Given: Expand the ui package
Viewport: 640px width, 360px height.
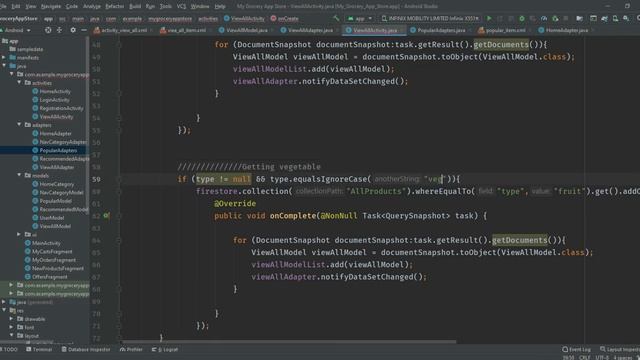Looking at the screenshot, I should point(19,234).
